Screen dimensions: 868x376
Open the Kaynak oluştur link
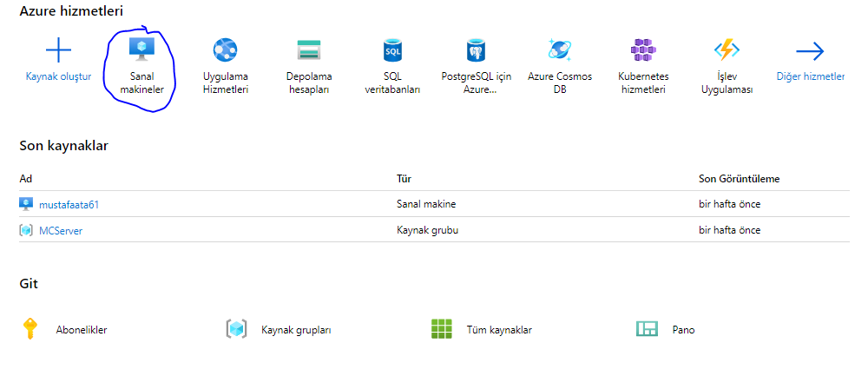pos(59,76)
